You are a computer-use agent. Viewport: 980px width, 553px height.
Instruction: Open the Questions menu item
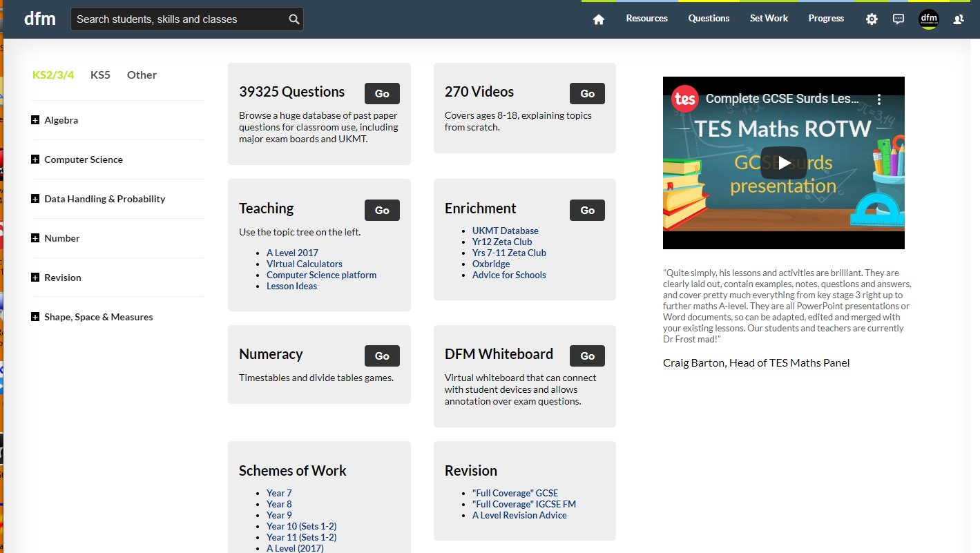coord(709,19)
